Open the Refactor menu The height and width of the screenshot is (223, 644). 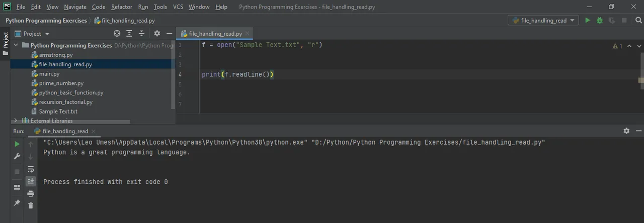[122, 7]
